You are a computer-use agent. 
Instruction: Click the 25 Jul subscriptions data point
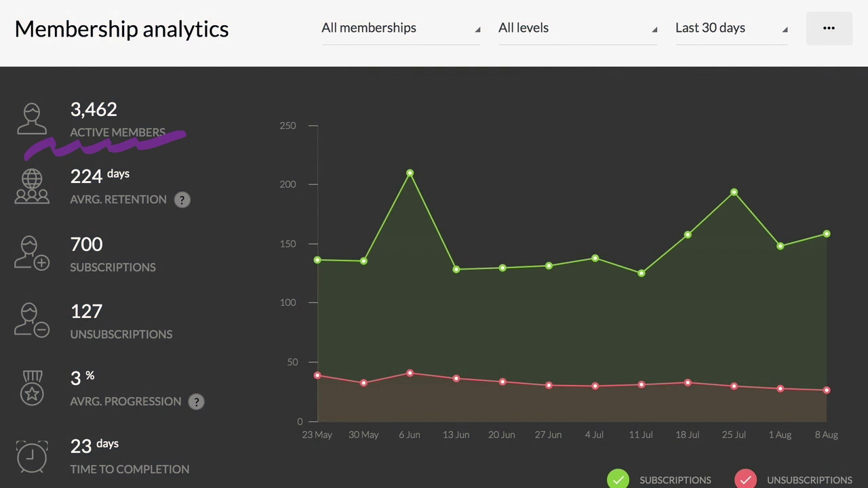point(734,192)
